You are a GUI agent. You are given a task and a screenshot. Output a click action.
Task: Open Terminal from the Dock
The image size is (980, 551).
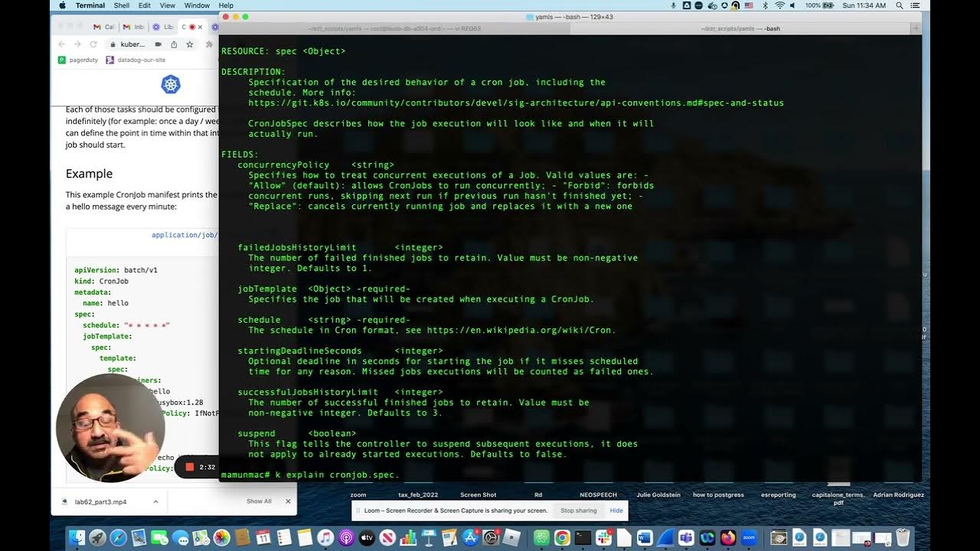click(583, 537)
